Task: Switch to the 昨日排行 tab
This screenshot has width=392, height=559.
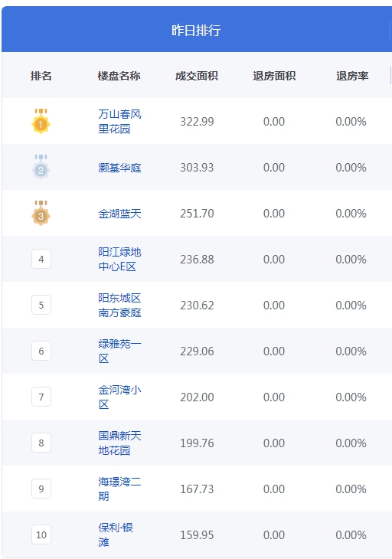Action: 196,30
